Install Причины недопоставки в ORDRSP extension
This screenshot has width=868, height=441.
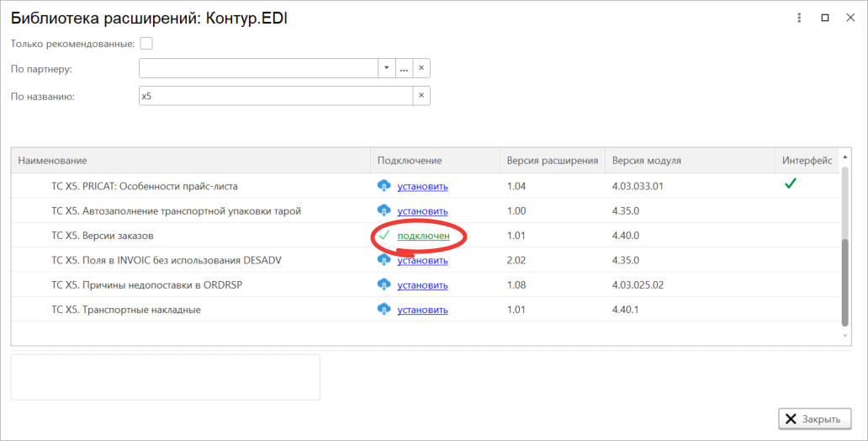[x=422, y=285]
